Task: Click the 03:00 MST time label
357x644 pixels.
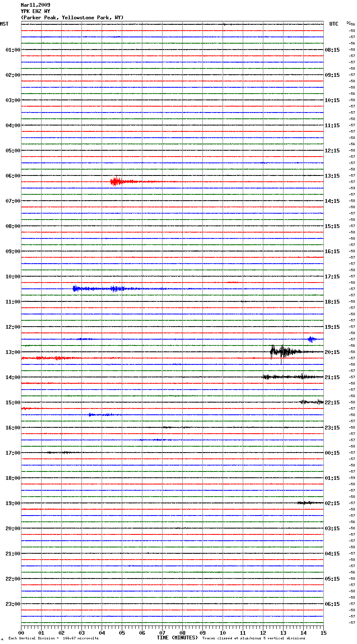Action: point(13,100)
